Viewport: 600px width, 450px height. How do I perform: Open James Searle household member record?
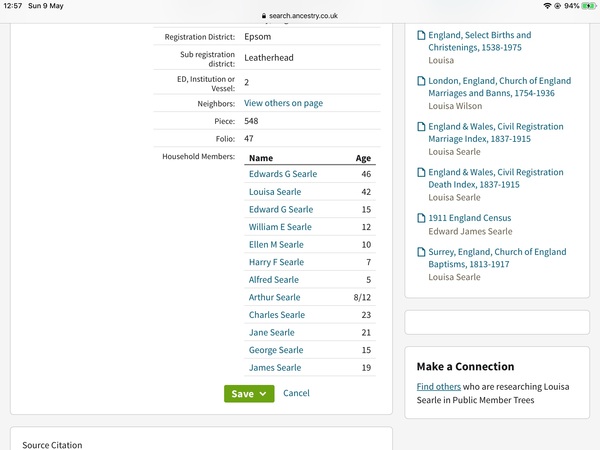coord(275,367)
